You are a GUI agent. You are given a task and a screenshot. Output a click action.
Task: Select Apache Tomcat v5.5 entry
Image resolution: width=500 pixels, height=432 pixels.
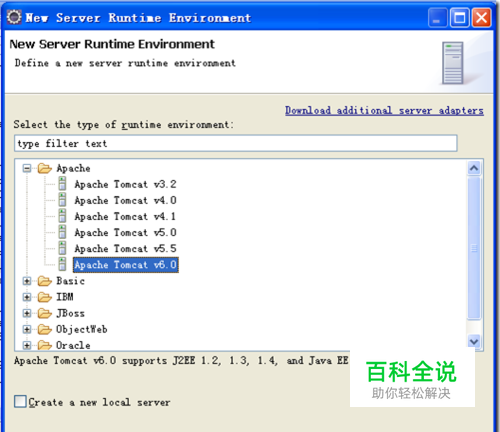[125, 249]
